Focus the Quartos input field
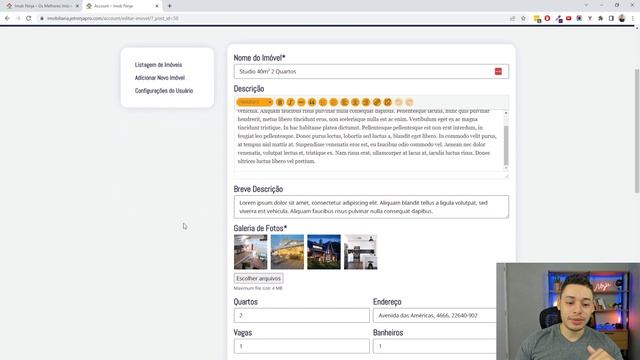The height and width of the screenshot is (360, 640). coord(302,316)
